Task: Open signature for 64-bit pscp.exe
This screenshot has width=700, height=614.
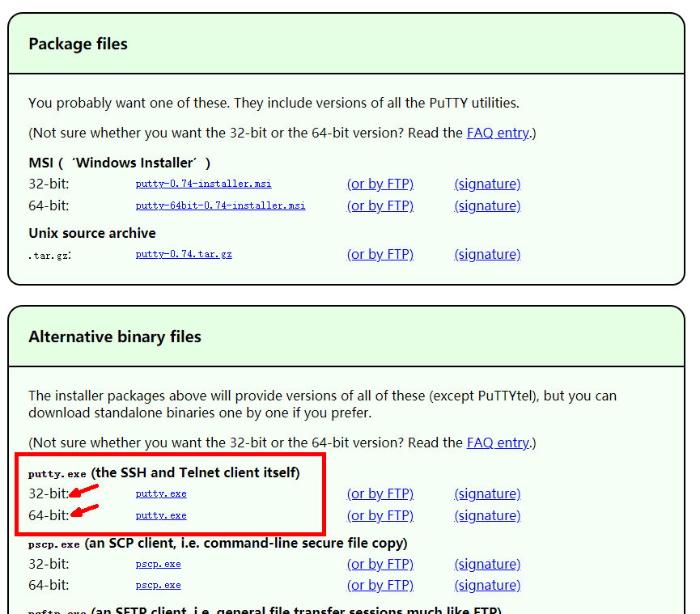Action: pyautogui.click(x=487, y=585)
